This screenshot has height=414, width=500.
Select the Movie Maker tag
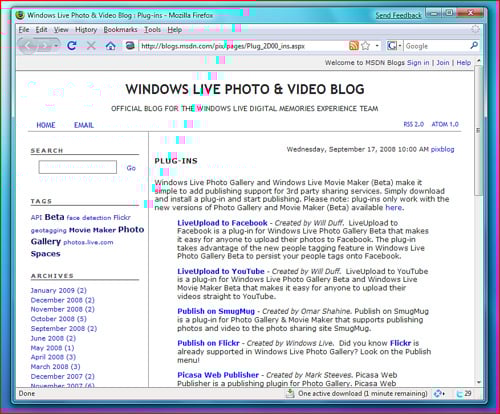point(92,230)
